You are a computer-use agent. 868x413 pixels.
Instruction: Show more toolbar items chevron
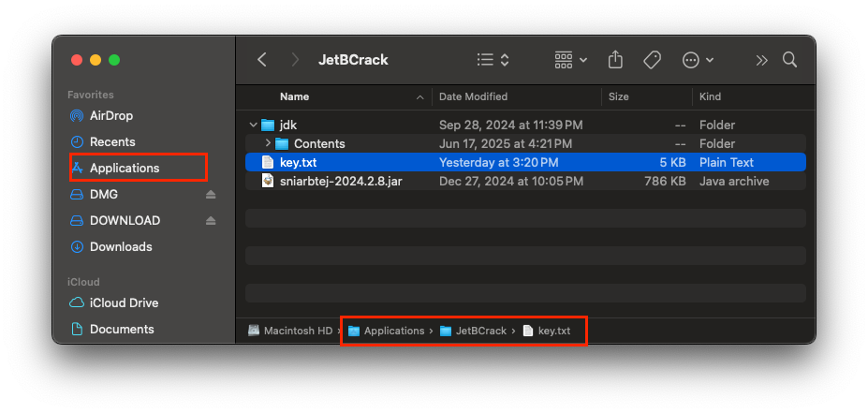pos(762,60)
